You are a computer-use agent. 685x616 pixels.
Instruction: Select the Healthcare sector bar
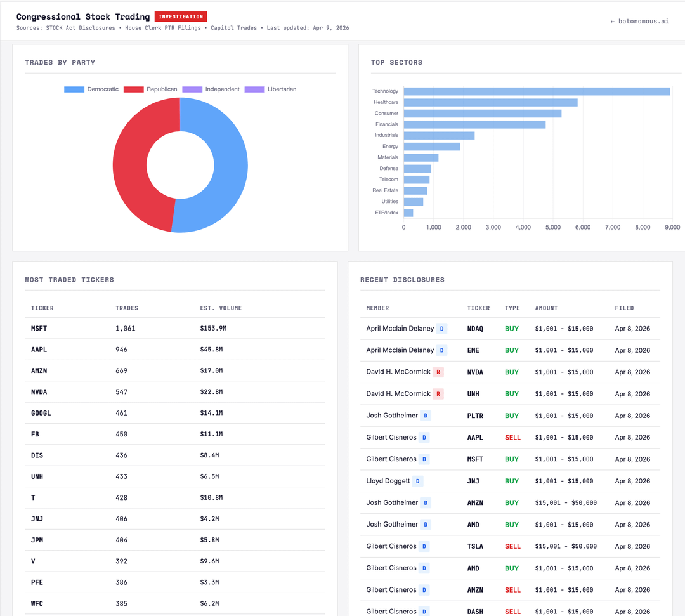point(490,102)
